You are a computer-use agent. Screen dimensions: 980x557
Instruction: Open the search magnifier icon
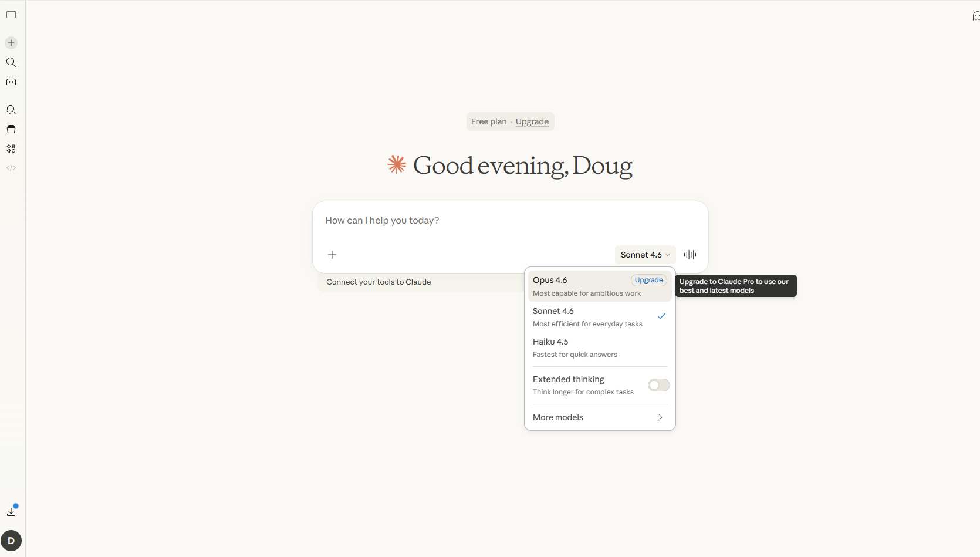tap(11, 62)
